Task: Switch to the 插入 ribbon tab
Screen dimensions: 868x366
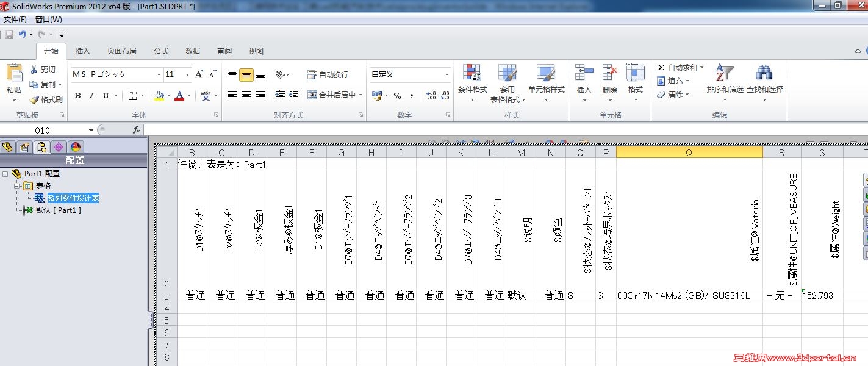Action: coord(82,51)
